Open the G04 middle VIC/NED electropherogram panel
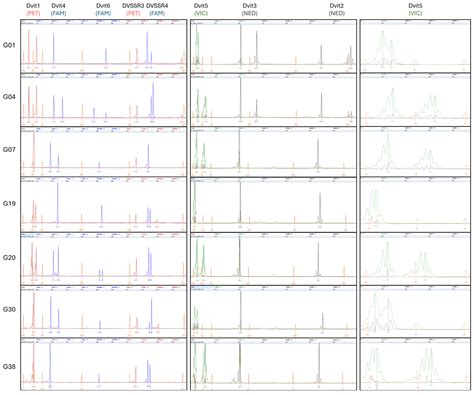474x395 pixels. [x=273, y=100]
